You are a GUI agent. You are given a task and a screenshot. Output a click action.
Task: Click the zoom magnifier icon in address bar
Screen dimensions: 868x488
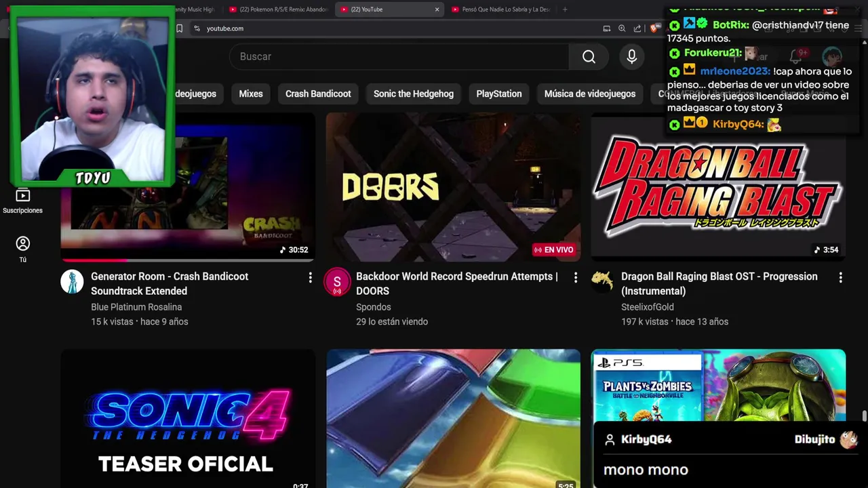[622, 28]
